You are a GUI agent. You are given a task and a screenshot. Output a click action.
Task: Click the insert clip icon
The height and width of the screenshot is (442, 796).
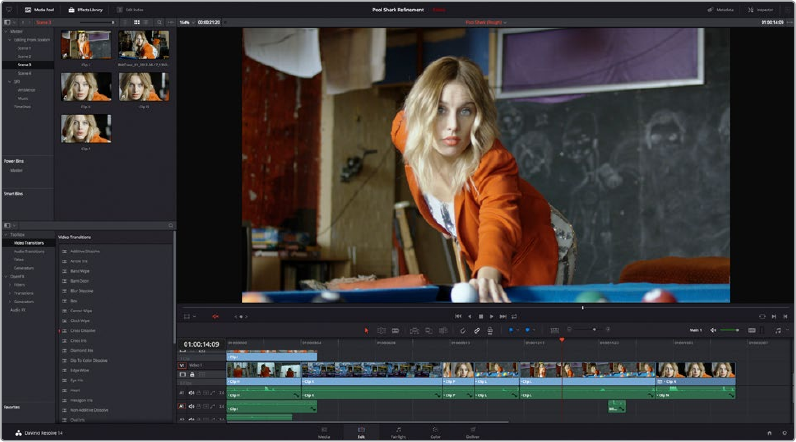pyautogui.click(x=414, y=330)
